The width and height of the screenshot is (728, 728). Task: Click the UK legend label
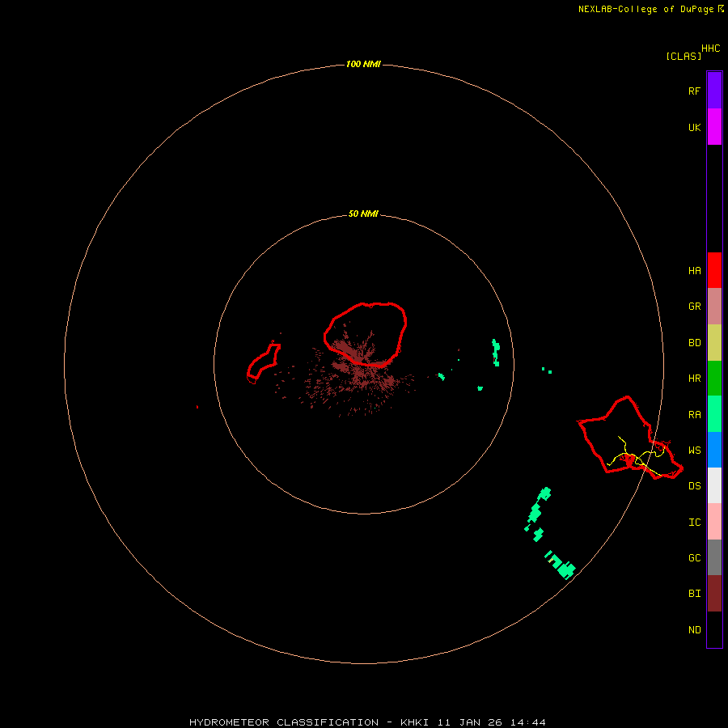694,127
